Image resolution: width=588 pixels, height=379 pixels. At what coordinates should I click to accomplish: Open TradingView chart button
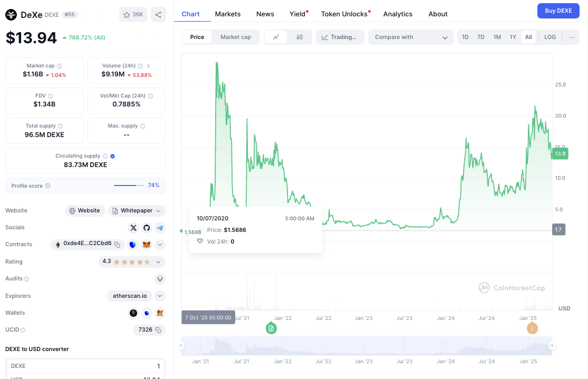point(340,37)
